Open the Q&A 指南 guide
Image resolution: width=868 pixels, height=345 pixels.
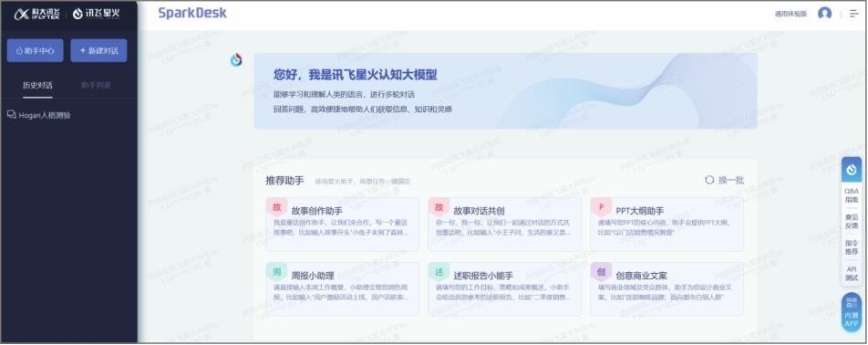point(852,195)
